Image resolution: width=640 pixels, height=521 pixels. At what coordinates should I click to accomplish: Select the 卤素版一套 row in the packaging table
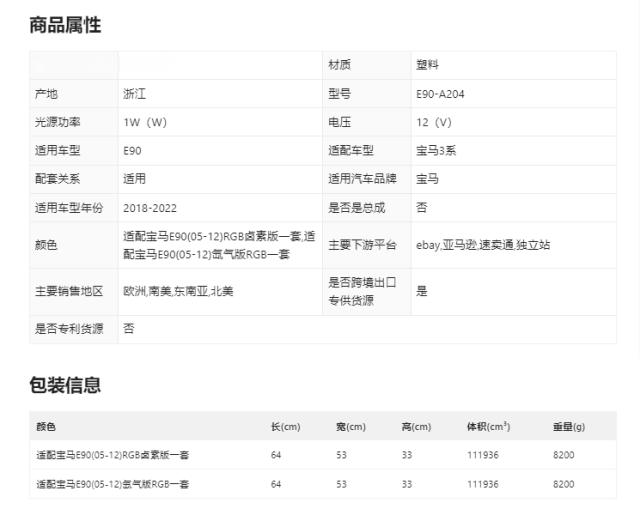point(112,455)
